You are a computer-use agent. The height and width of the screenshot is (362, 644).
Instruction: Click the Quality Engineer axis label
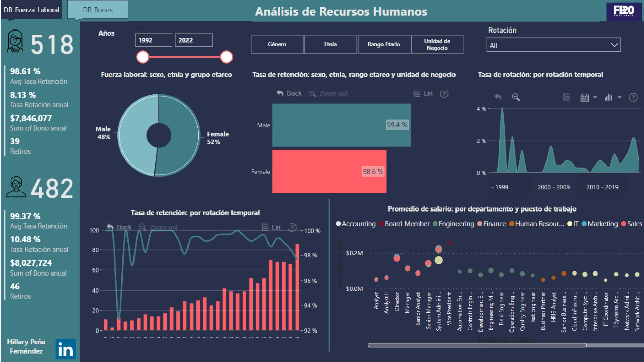[522, 311]
